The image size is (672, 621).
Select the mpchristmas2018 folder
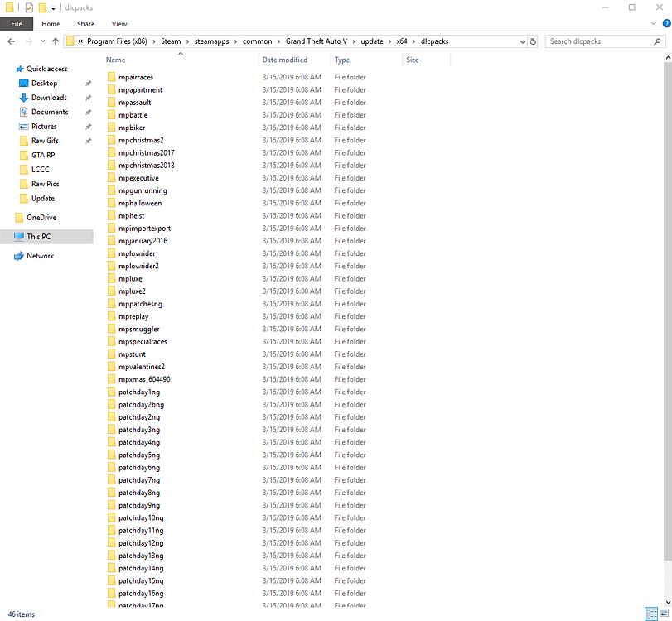146,166
